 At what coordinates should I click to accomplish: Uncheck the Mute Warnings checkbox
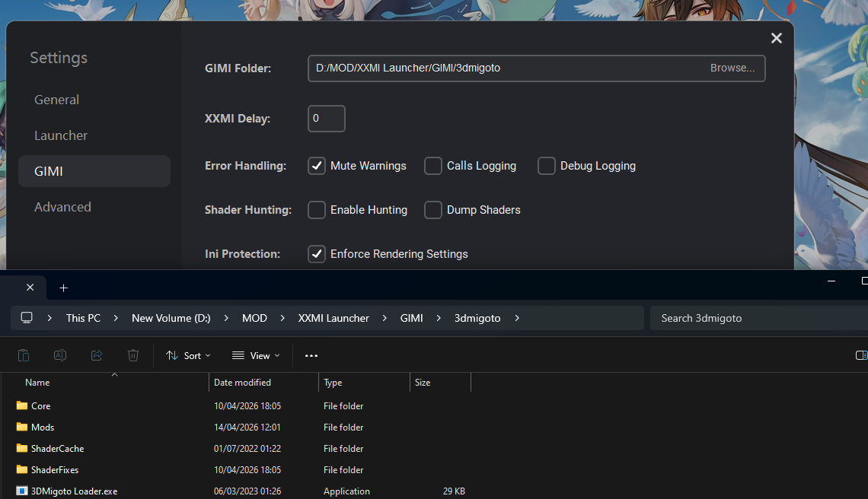tap(317, 166)
